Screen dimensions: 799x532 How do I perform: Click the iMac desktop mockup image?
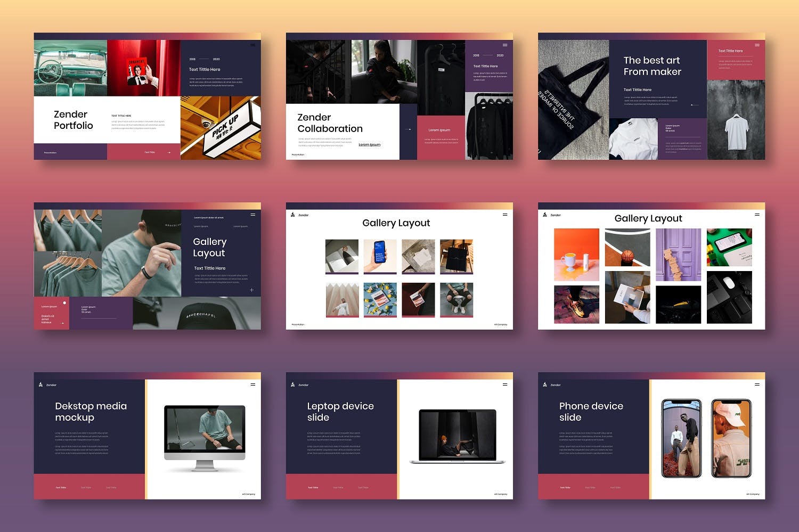click(205, 438)
